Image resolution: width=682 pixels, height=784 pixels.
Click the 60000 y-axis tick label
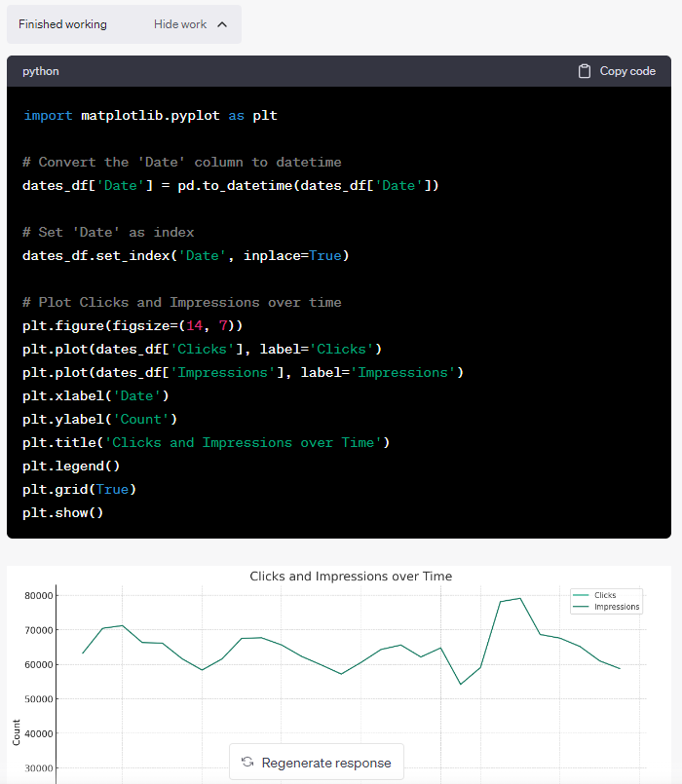pos(39,664)
